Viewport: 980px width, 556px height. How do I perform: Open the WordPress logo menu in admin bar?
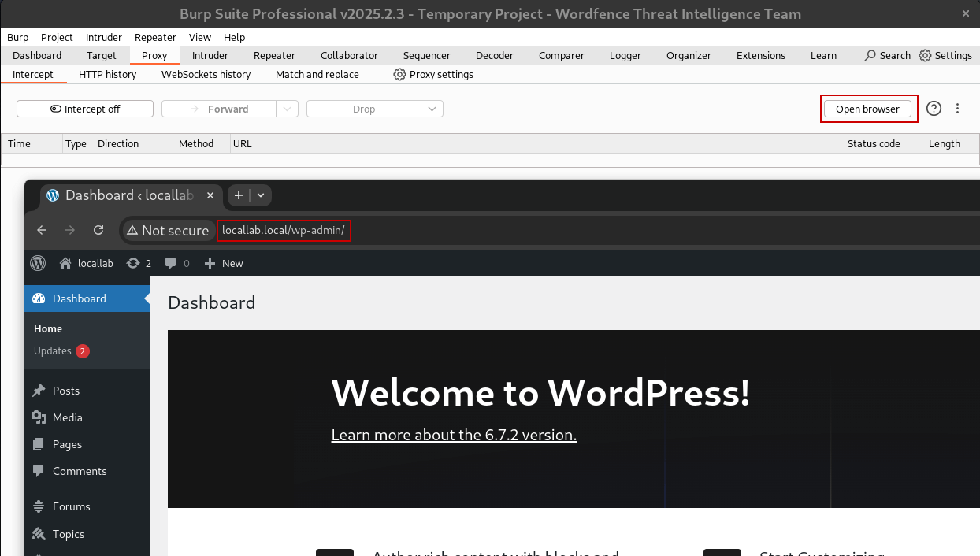click(x=38, y=263)
